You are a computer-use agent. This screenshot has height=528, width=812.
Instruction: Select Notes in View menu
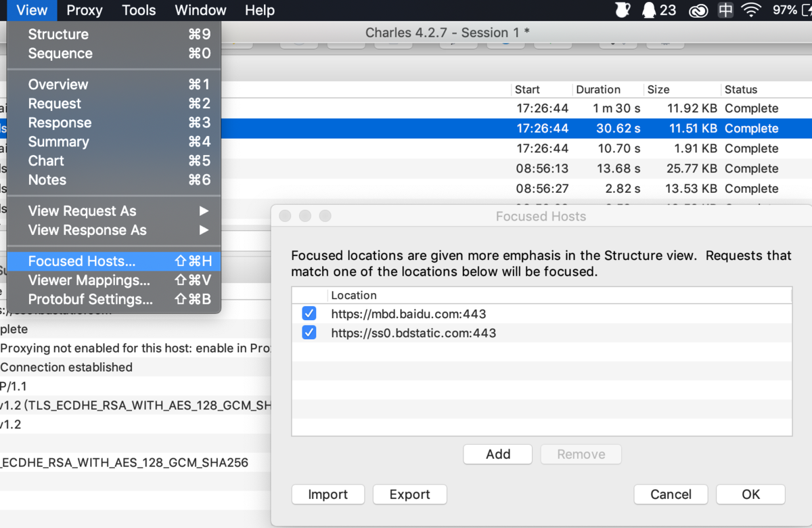point(114,180)
